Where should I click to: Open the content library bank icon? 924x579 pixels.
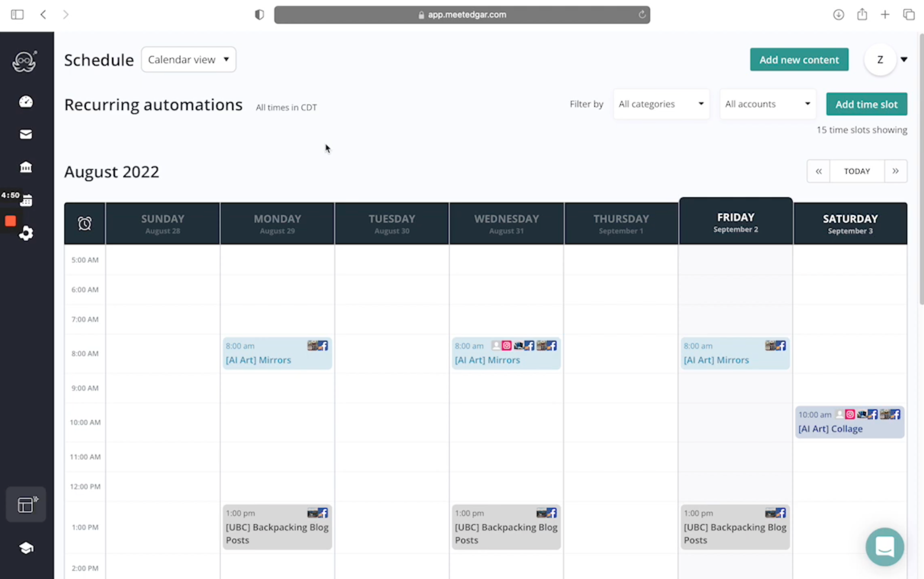[x=26, y=167]
